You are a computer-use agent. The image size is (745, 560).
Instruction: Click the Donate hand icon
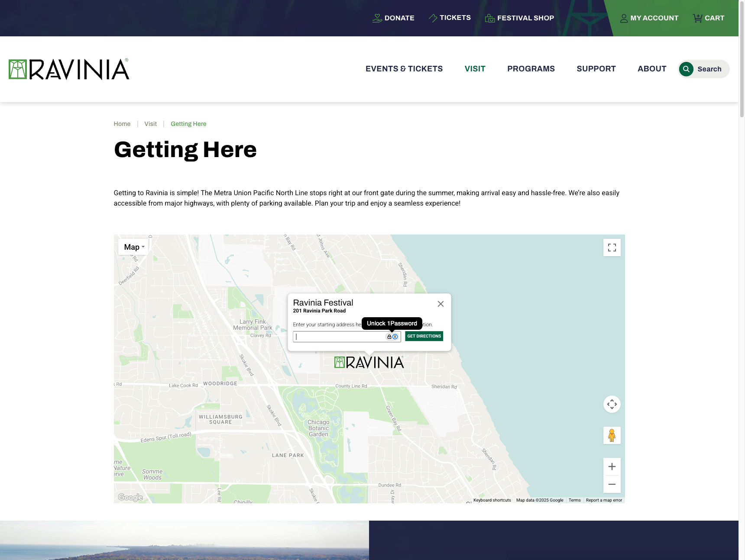pos(377,18)
